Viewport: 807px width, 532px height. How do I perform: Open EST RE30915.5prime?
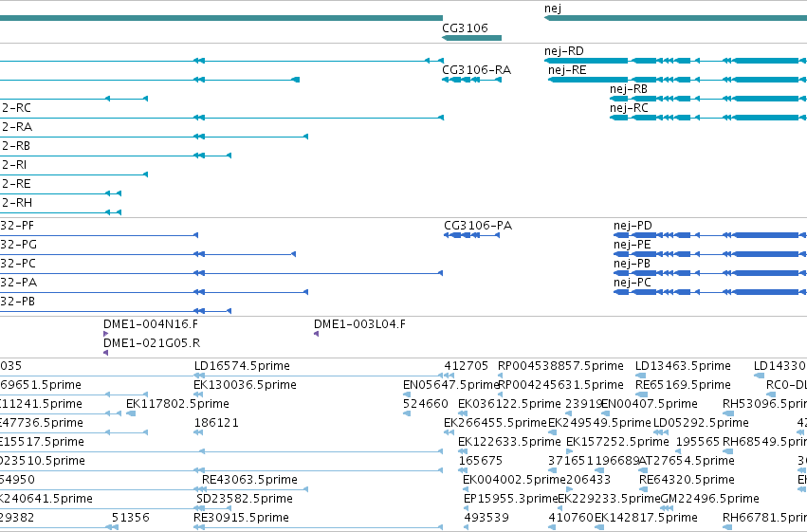tap(241, 518)
